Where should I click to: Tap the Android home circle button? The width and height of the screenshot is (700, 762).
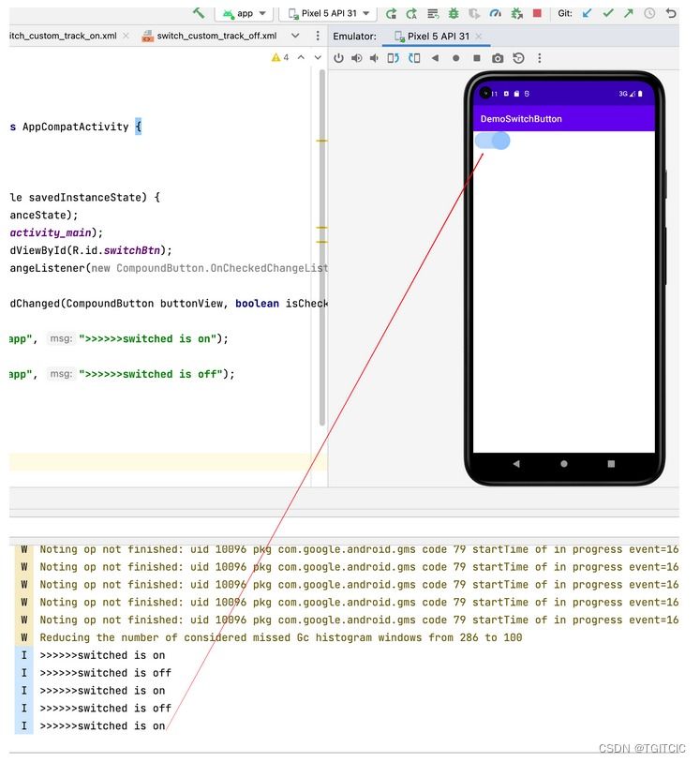pos(563,464)
